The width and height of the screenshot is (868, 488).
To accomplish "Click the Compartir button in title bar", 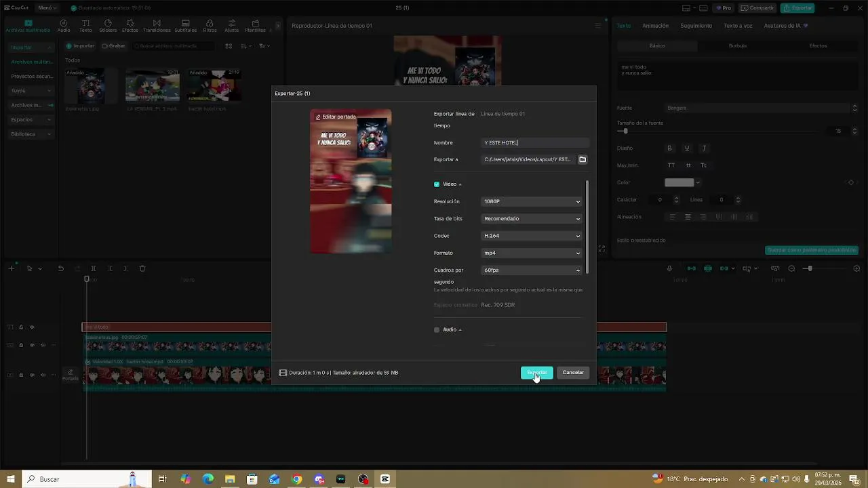I will tap(757, 8).
